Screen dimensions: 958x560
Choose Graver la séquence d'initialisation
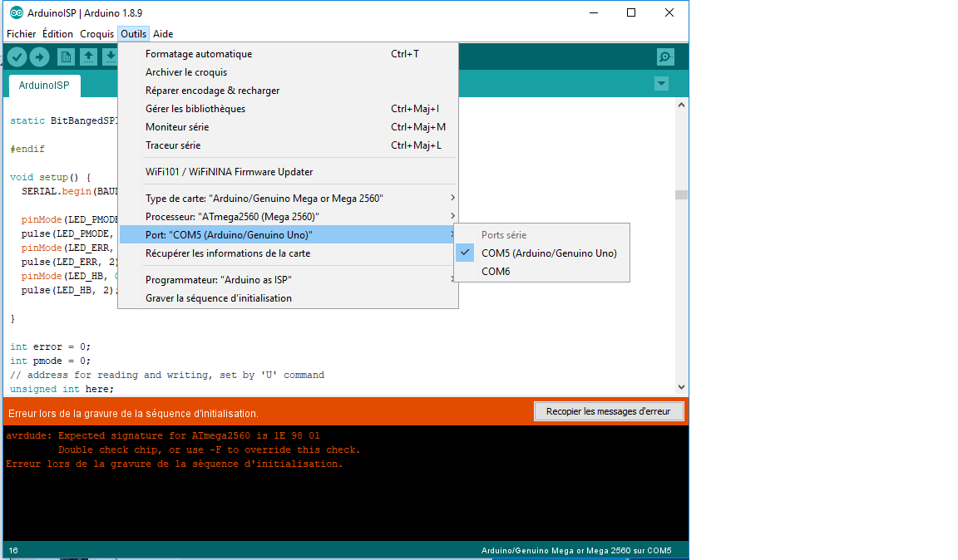click(288, 298)
